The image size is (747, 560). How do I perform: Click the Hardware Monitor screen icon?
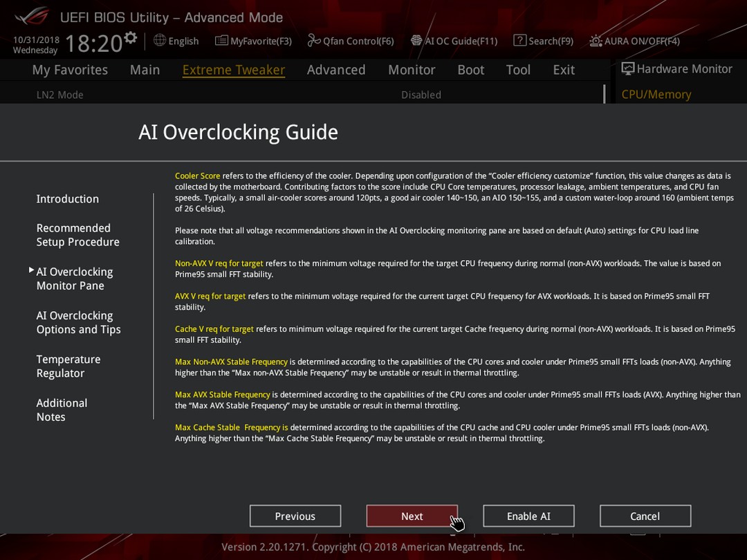click(628, 69)
